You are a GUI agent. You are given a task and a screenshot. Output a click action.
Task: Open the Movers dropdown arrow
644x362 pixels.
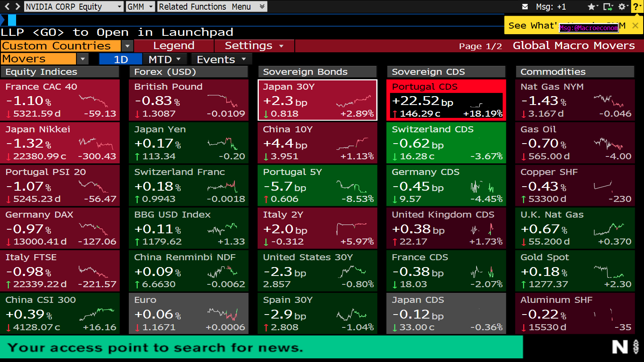(83, 59)
